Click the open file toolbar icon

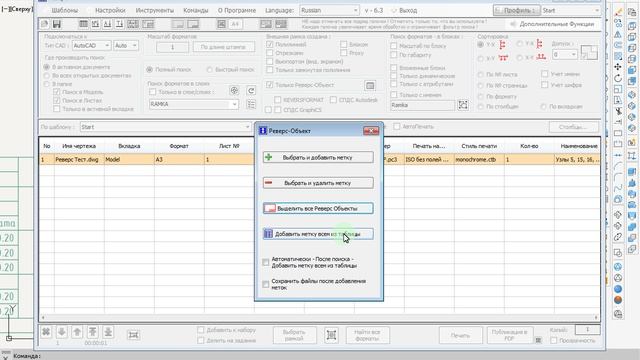44,24
